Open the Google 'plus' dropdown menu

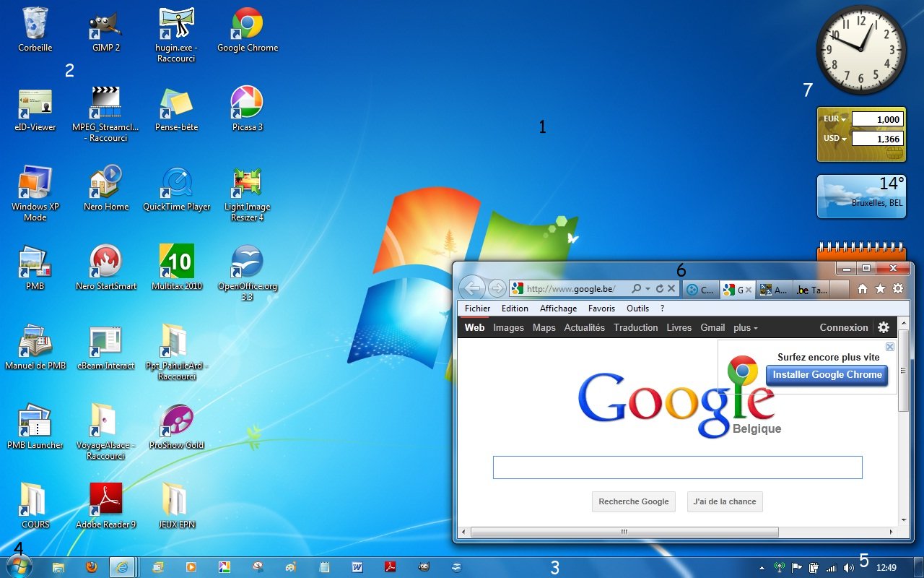click(746, 327)
